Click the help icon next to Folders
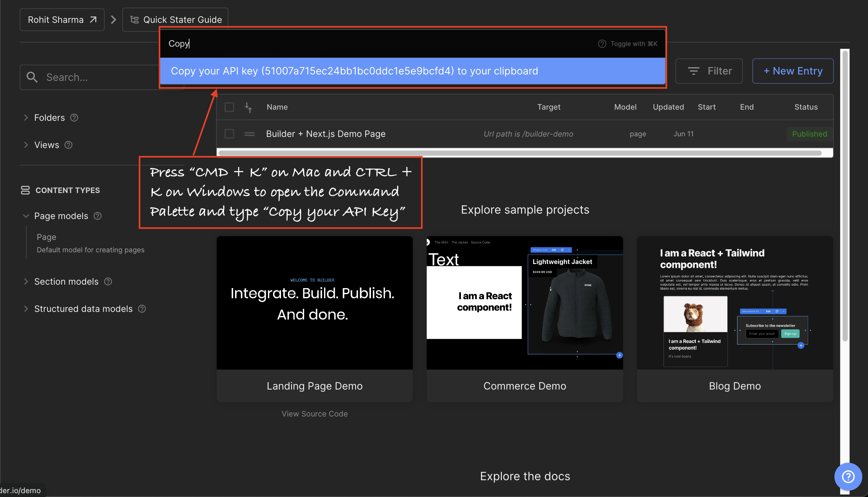The height and width of the screenshot is (497, 868). click(74, 118)
